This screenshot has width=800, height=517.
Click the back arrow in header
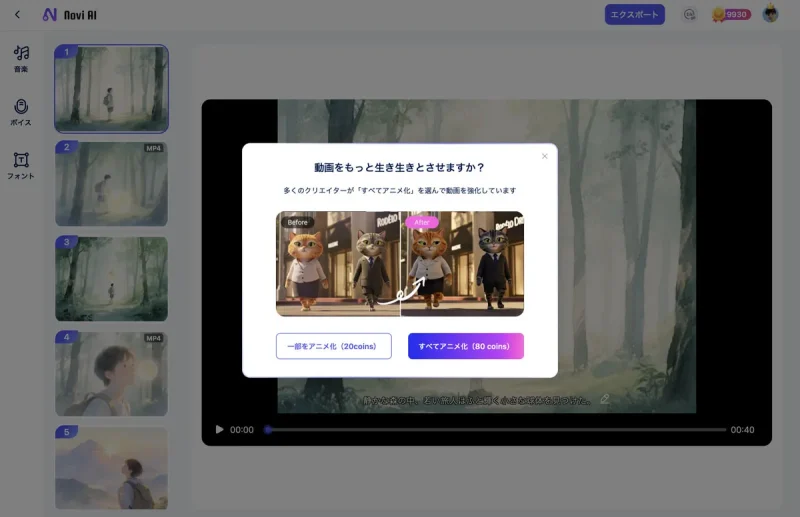tap(17, 15)
